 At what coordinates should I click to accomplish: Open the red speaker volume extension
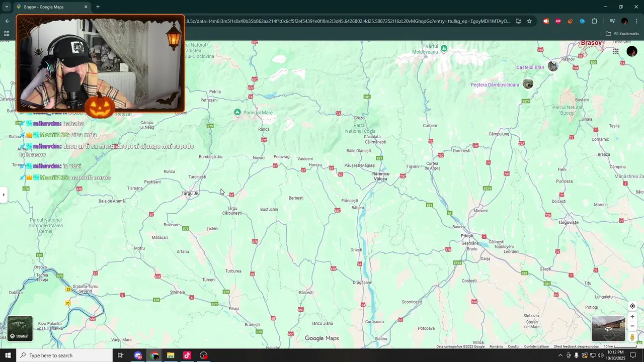point(546,21)
